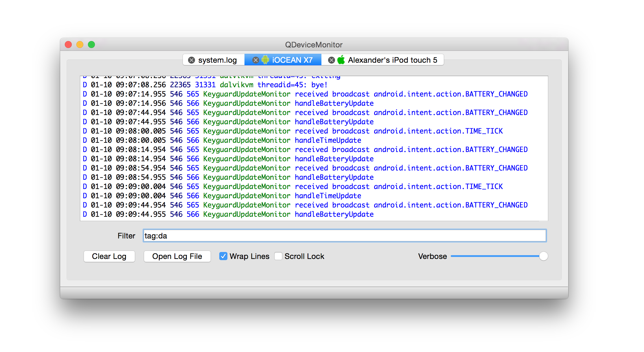
Task: Click the QDeviceMonitor window title
Action: pyautogui.click(x=314, y=45)
